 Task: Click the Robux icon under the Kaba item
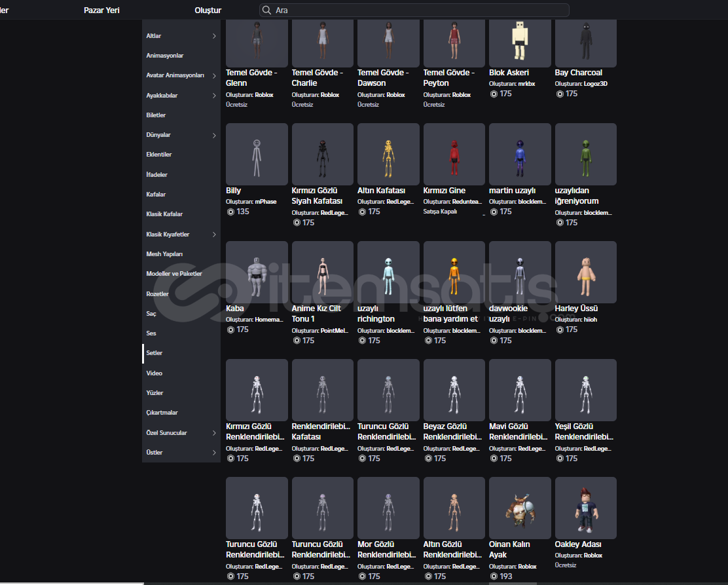[x=230, y=330]
